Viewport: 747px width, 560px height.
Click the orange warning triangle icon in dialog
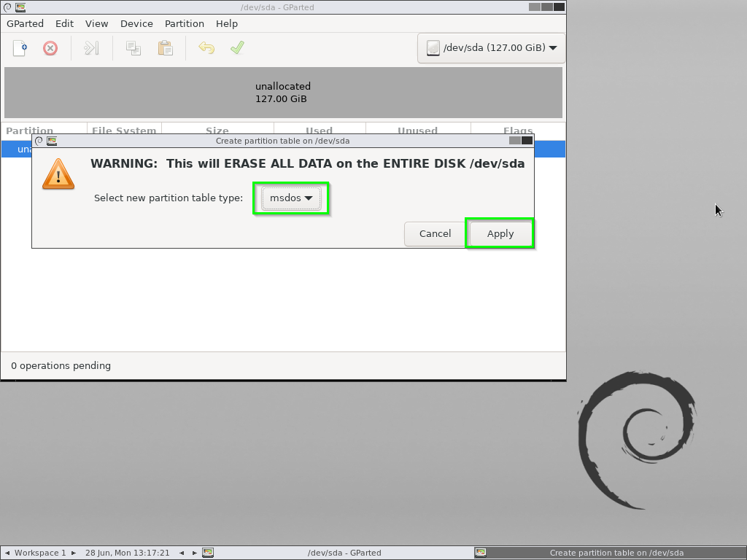[x=58, y=174]
